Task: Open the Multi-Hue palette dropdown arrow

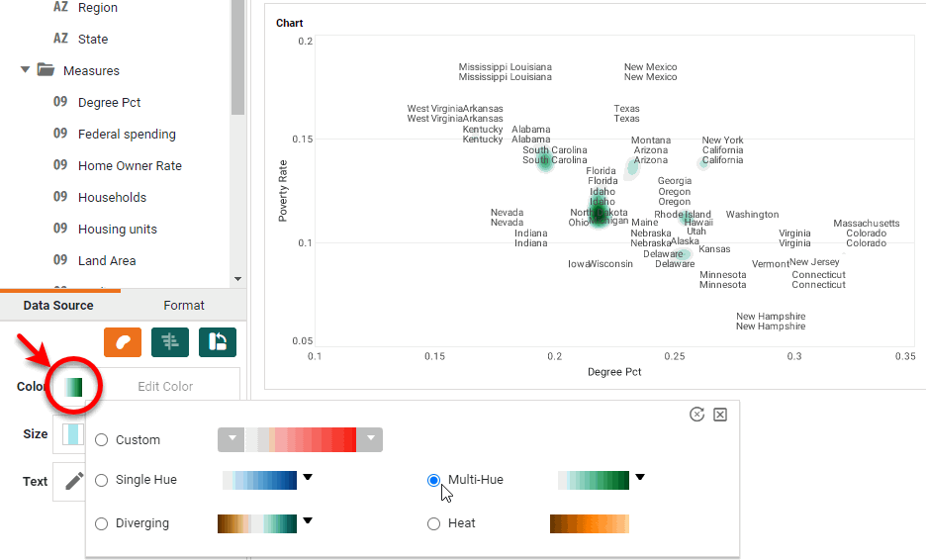Action: 640,478
